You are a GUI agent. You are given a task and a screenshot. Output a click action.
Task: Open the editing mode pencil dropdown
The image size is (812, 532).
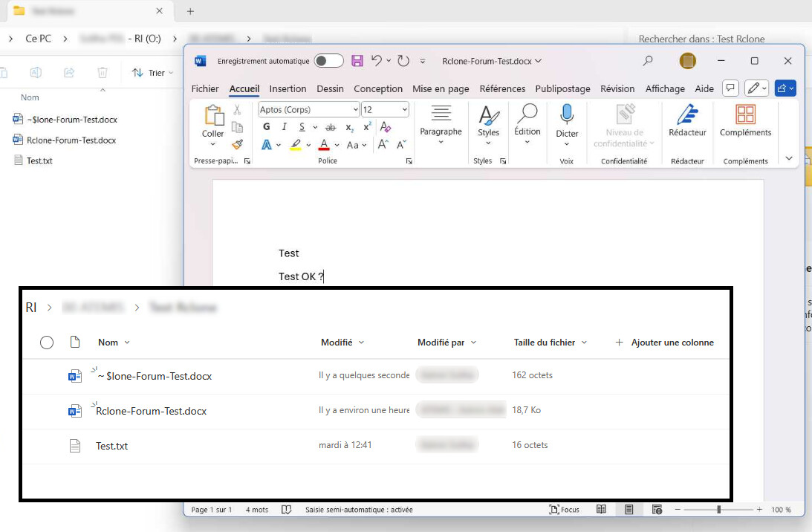[756, 88]
